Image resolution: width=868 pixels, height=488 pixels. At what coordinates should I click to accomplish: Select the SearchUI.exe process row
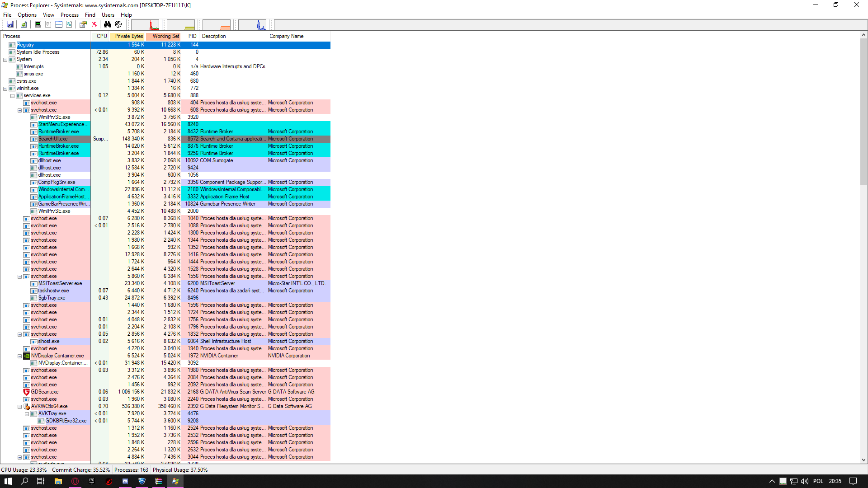point(165,139)
